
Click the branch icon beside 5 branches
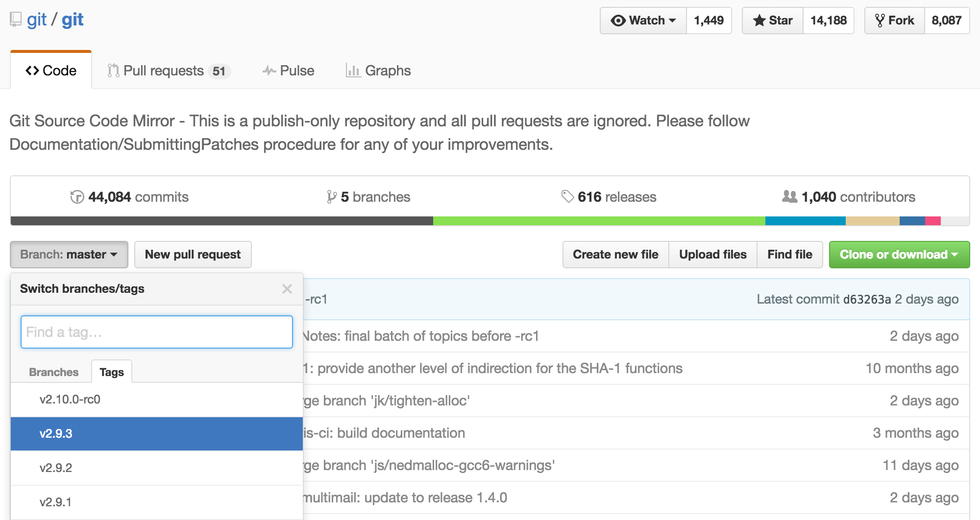coord(332,197)
